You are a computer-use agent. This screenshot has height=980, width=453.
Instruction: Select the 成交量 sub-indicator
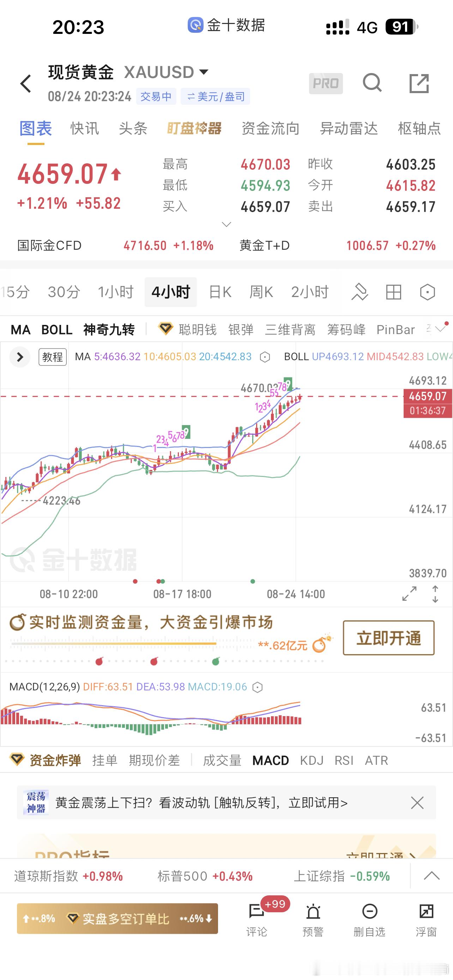tap(222, 760)
